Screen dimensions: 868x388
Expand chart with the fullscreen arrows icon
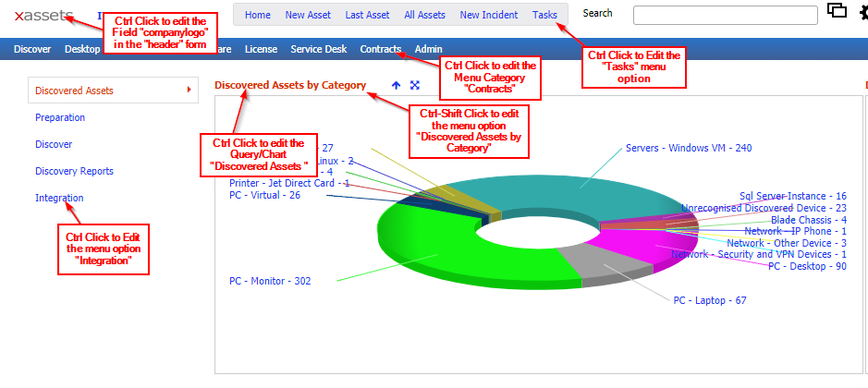click(415, 85)
